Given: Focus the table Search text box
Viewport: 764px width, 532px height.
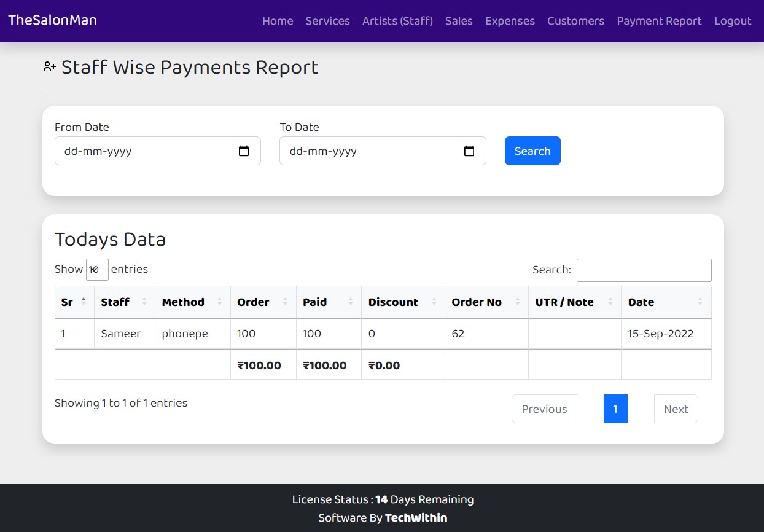Looking at the screenshot, I should coord(644,270).
